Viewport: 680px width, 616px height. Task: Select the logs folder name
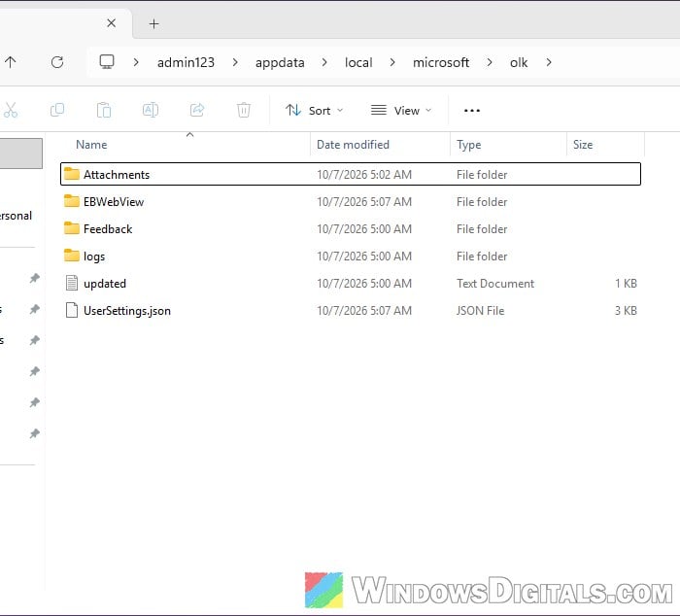click(x=94, y=257)
